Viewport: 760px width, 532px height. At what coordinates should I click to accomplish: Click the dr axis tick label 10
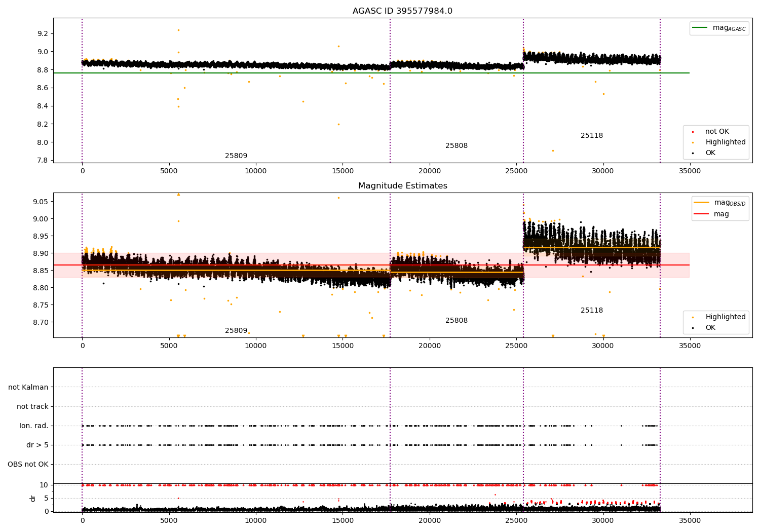44,485
